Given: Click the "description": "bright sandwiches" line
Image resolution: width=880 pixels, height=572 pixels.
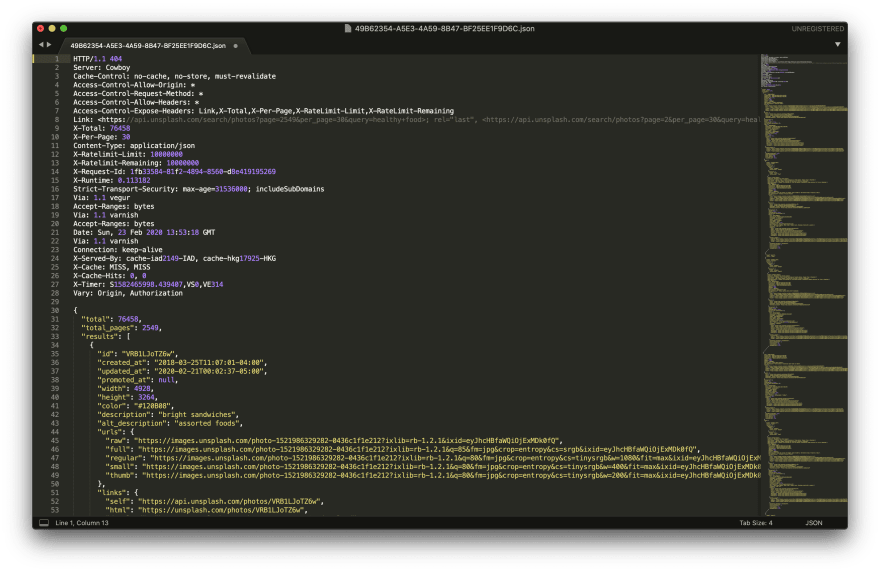Looking at the screenshot, I should click(168, 415).
